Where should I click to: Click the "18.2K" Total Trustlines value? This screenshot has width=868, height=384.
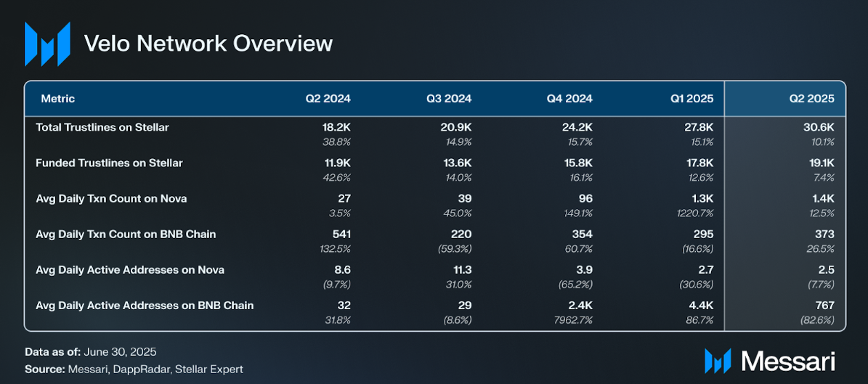[336, 127]
